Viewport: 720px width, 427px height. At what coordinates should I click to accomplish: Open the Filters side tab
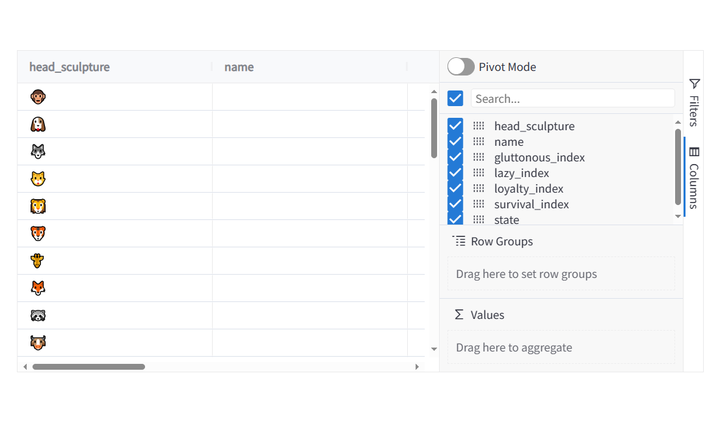tap(694, 103)
